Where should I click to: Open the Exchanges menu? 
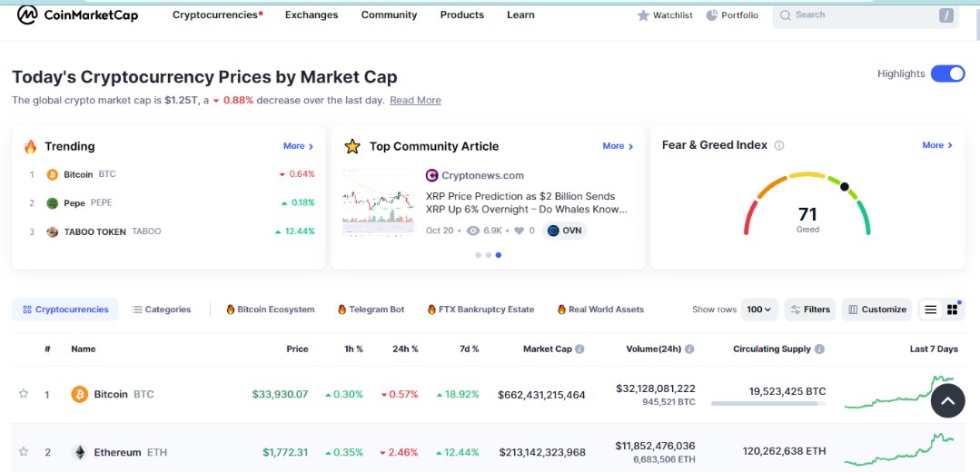(311, 15)
